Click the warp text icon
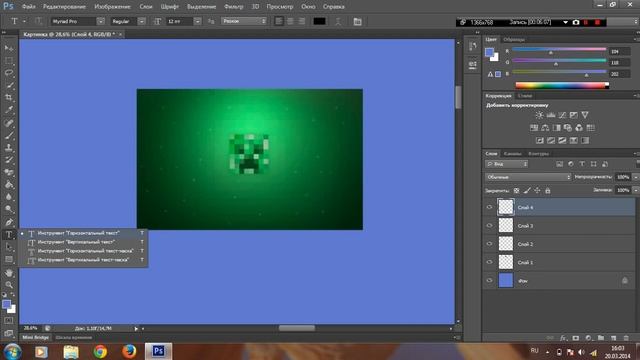This screenshot has height=360, width=640. click(x=338, y=21)
